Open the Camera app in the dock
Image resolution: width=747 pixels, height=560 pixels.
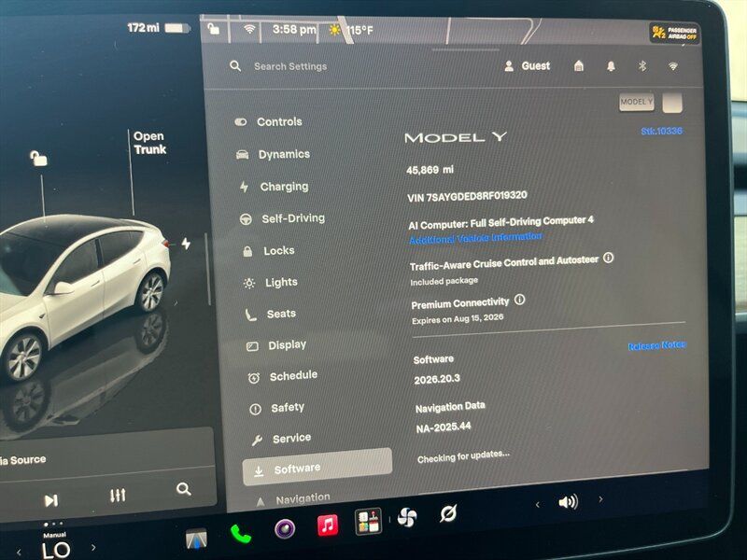tap(285, 528)
